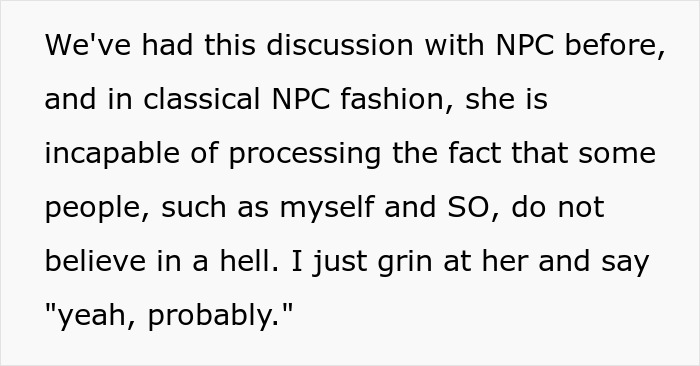Viewport: 700px width, 366px height.
Task: Click the second "NPC" before "fashion"
Action: click(301, 99)
